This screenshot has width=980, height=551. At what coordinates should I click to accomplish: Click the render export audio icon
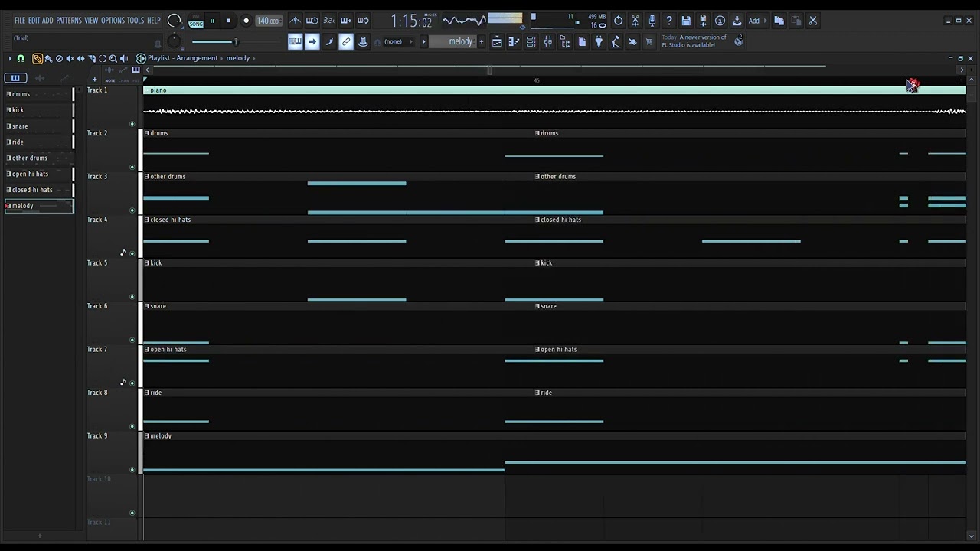(x=703, y=21)
